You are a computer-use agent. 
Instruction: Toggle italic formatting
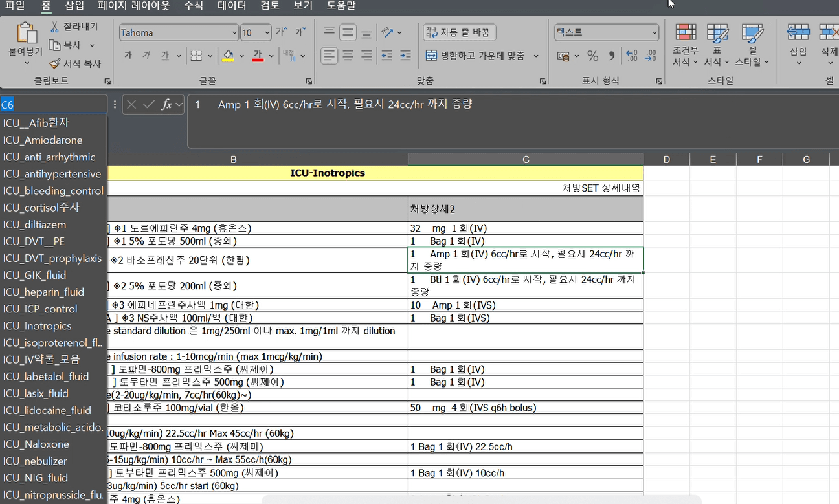point(146,56)
